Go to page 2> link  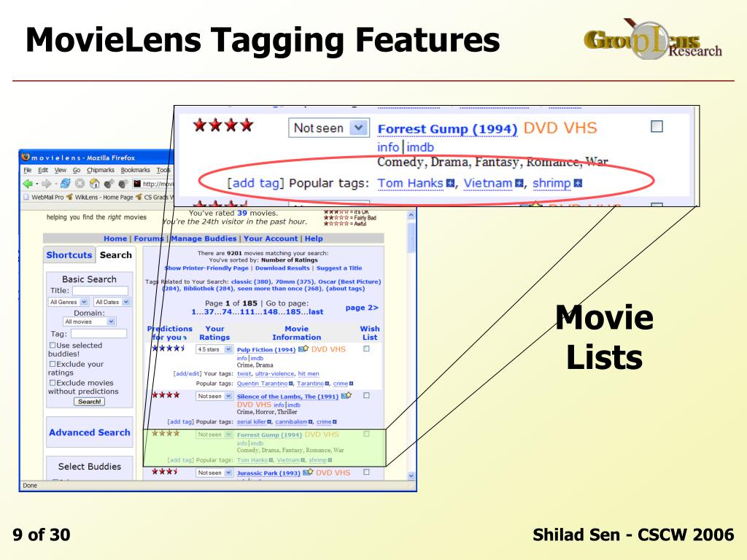[362, 308]
